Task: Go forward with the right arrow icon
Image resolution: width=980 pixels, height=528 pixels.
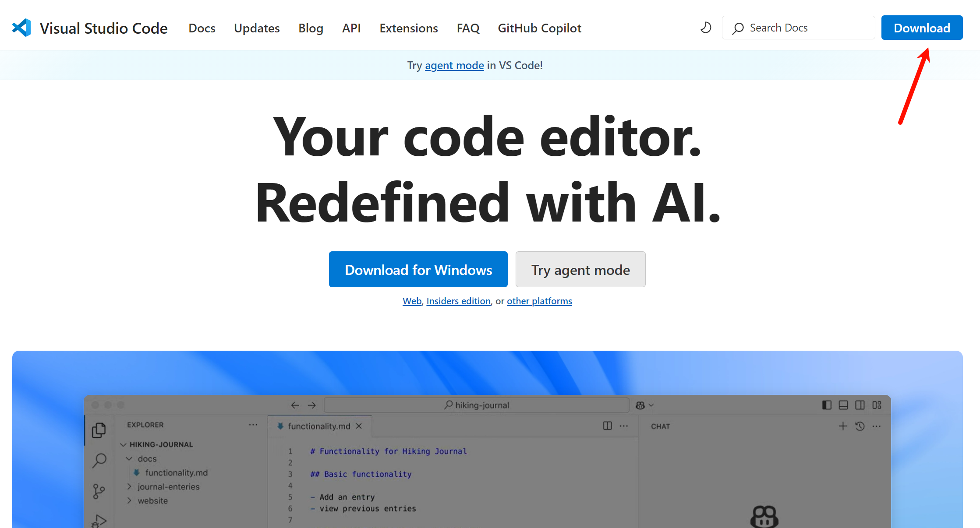Action: 312,405
